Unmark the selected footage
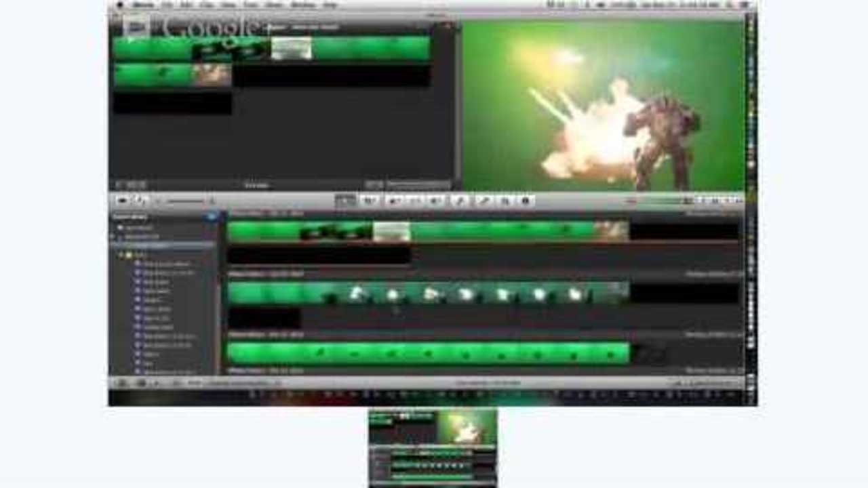This screenshot has width=868, height=488. point(414,201)
